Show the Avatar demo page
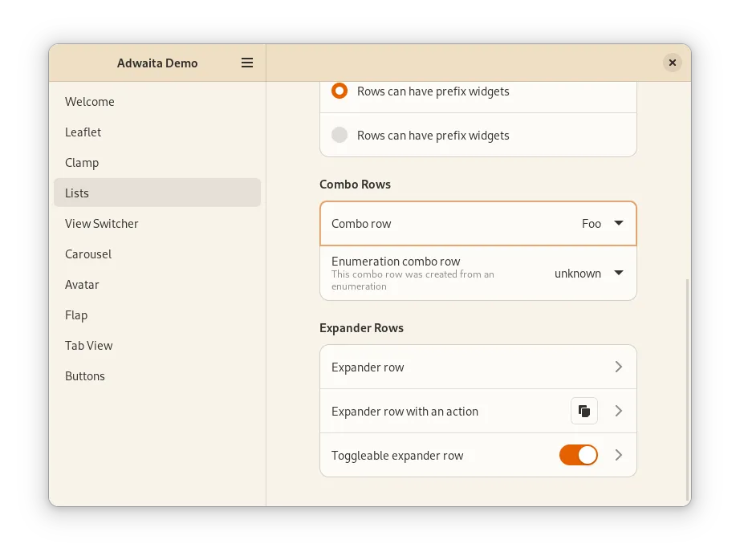The width and height of the screenshot is (740, 560). (82, 285)
